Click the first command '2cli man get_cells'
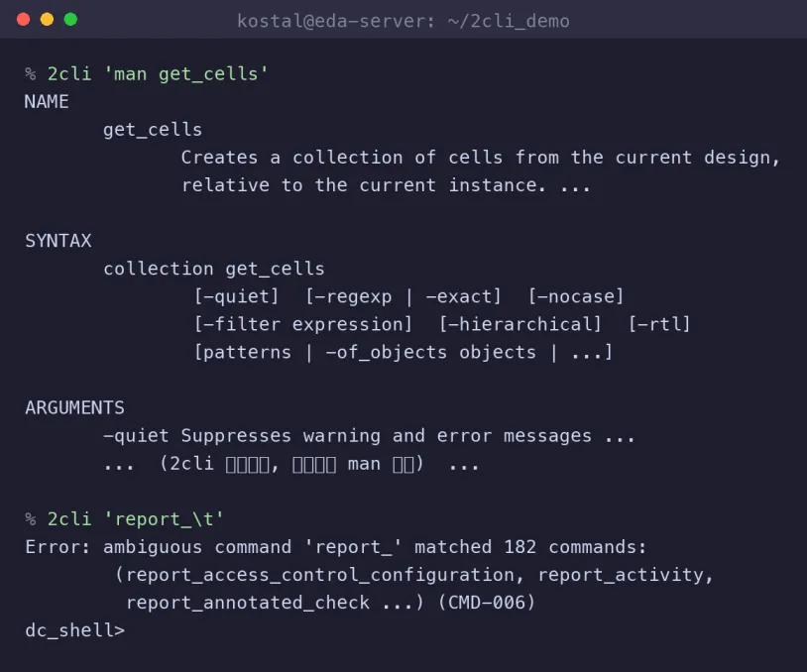The height and width of the screenshot is (672, 807). click(158, 74)
